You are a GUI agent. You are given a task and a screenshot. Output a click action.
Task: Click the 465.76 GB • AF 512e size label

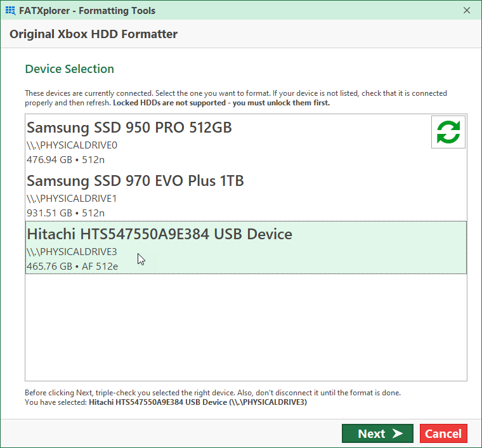(x=72, y=267)
